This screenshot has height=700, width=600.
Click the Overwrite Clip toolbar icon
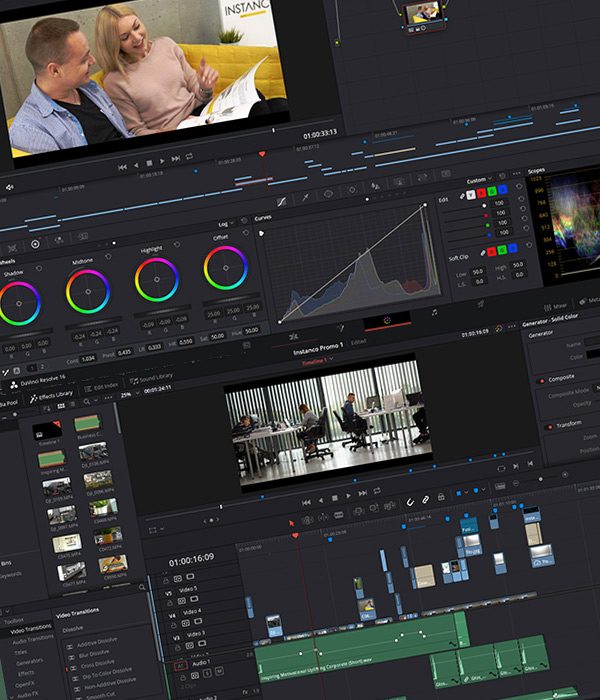[x=374, y=508]
